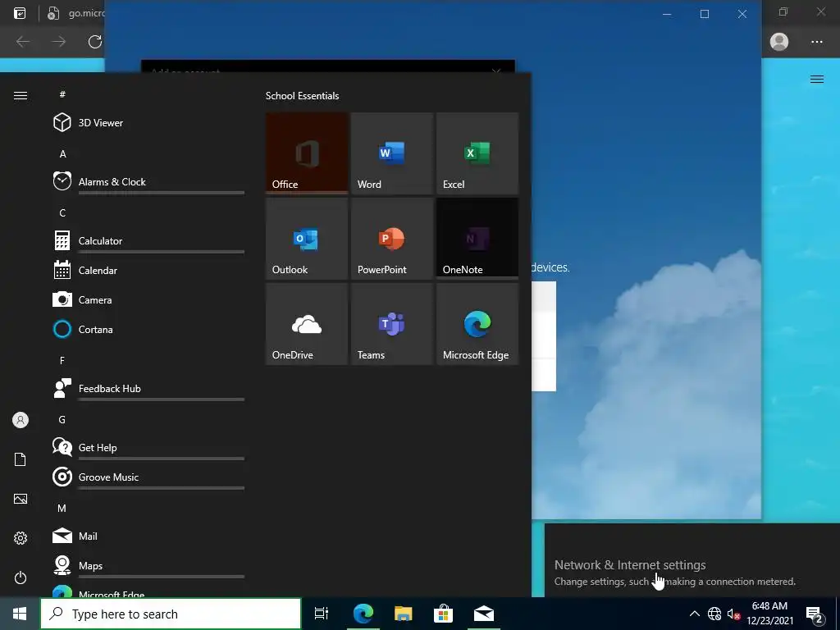Open Pictures from Start sidebar
The height and width of the screenshot is (630, 840).
(x=21, y=499)
